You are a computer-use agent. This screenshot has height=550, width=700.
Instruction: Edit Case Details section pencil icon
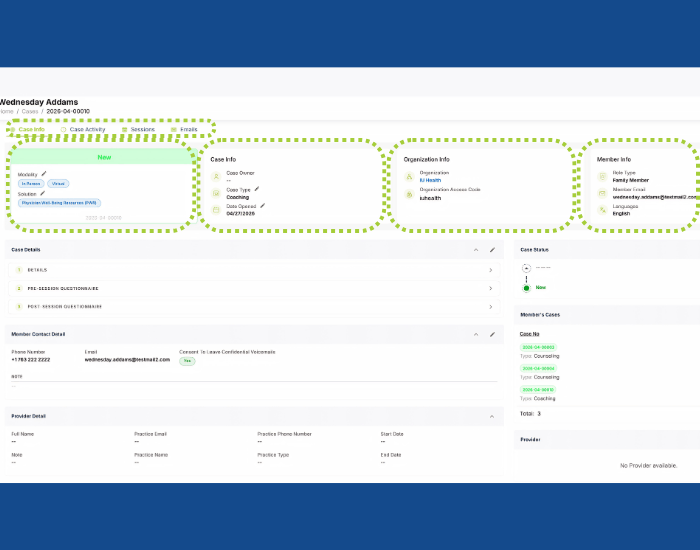(x=492, y=250)
